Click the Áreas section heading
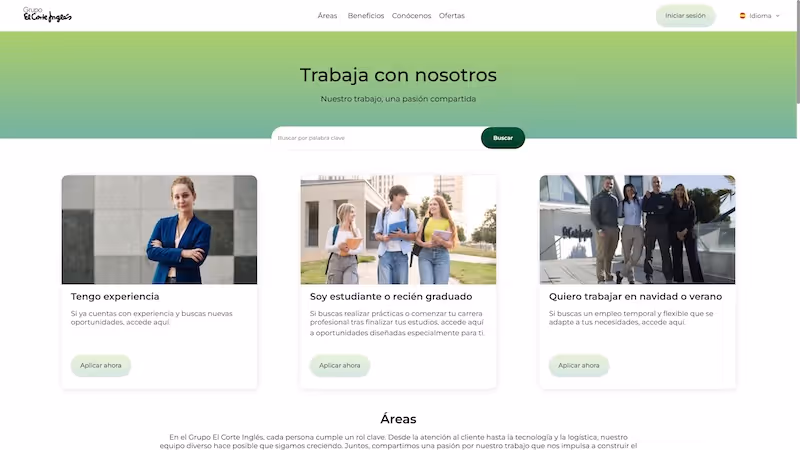Image resolution: width=800 pixels, height=450 pixels. click(x=398, y=419)
